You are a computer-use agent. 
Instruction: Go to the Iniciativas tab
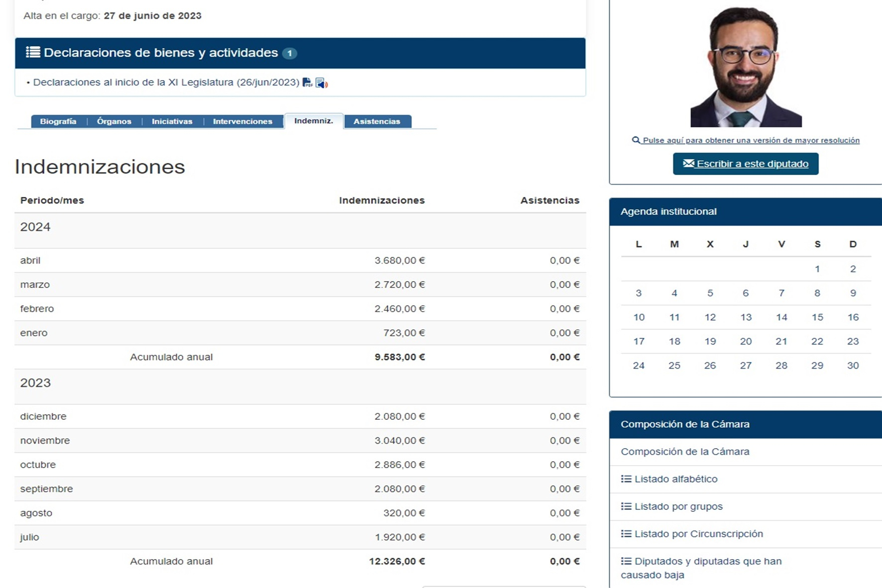[x=172, y=121]
